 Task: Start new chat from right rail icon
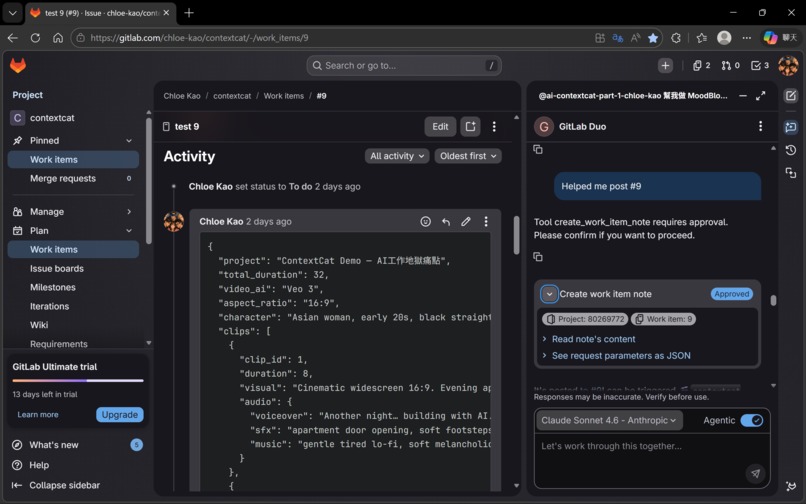pos(791,96)
